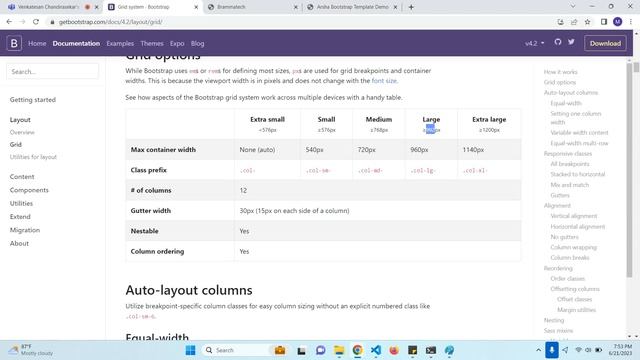The height and width of the screenshot is (360, 640).
Task: Expand Utilities section in sidebar
Action: (x=21, y=203)
